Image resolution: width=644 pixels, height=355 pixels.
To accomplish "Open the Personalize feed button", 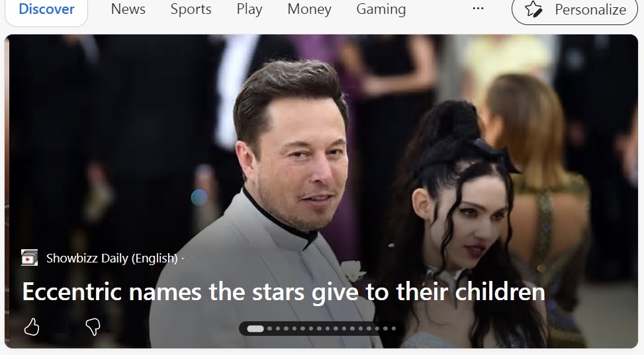I will tap(575, 9).
